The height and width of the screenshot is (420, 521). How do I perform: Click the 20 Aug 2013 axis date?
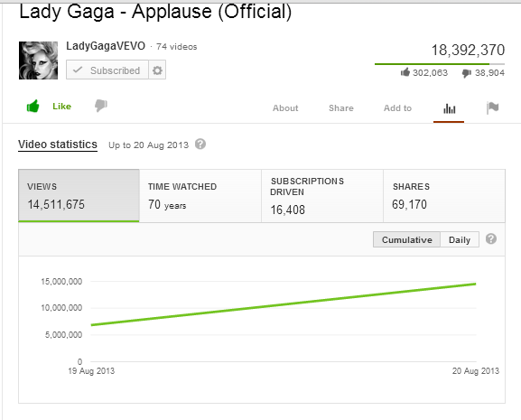click(x=476, y=371)
